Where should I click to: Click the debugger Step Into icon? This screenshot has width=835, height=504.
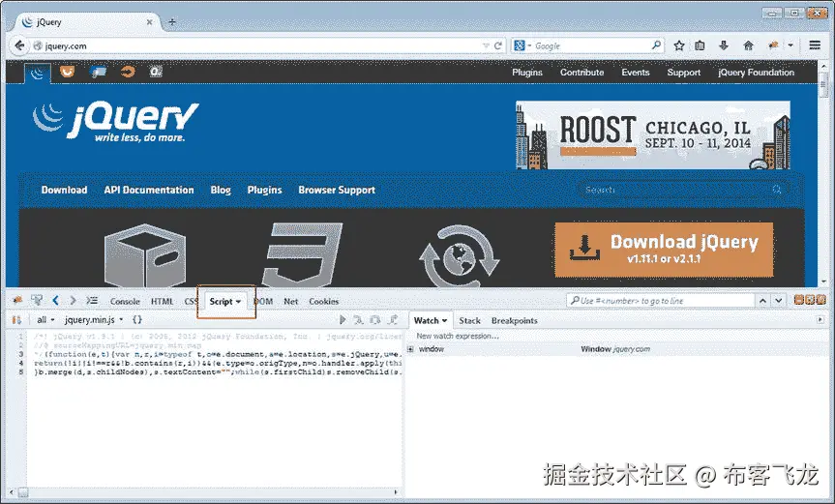(358, 320)
